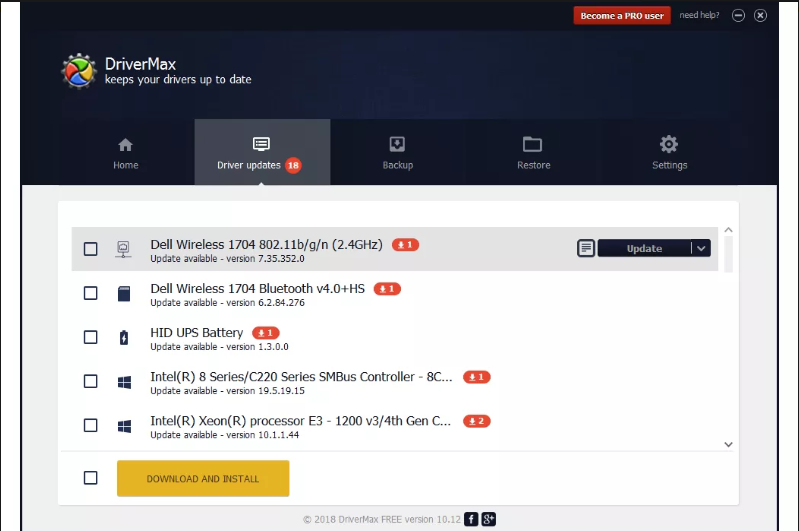Image resolution: width=799 pixels, height=531 pixels.
Task: Open the Facebook icon in footer
Action: [x=471, y=519]
